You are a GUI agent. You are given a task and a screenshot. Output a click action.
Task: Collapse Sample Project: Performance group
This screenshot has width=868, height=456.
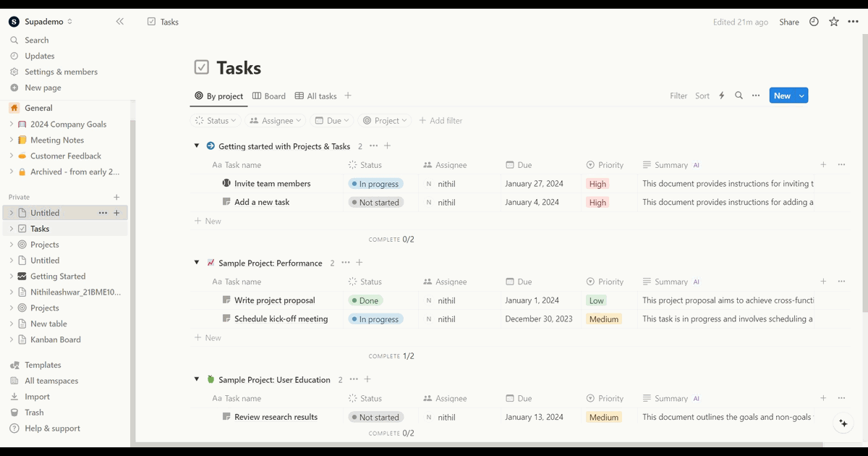click(x=196, y=263)
